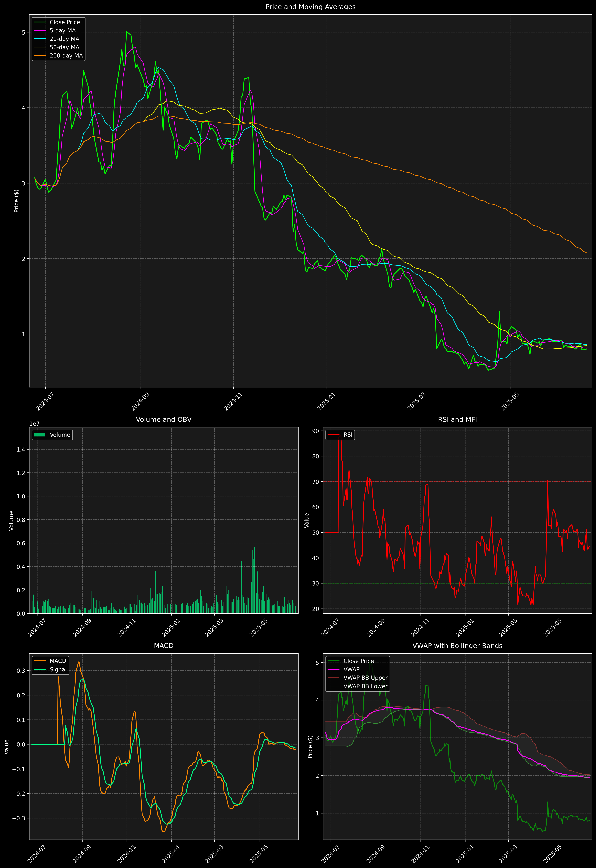The image size is (596, 868).
Task: Select the '20-day MA' legend label
Action: (65, 39)
